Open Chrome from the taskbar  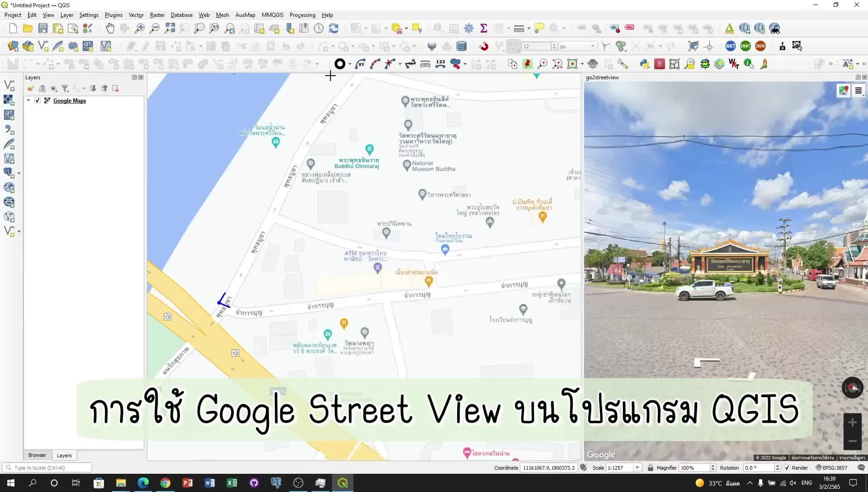pyautogui.click(x=165, y=483)
